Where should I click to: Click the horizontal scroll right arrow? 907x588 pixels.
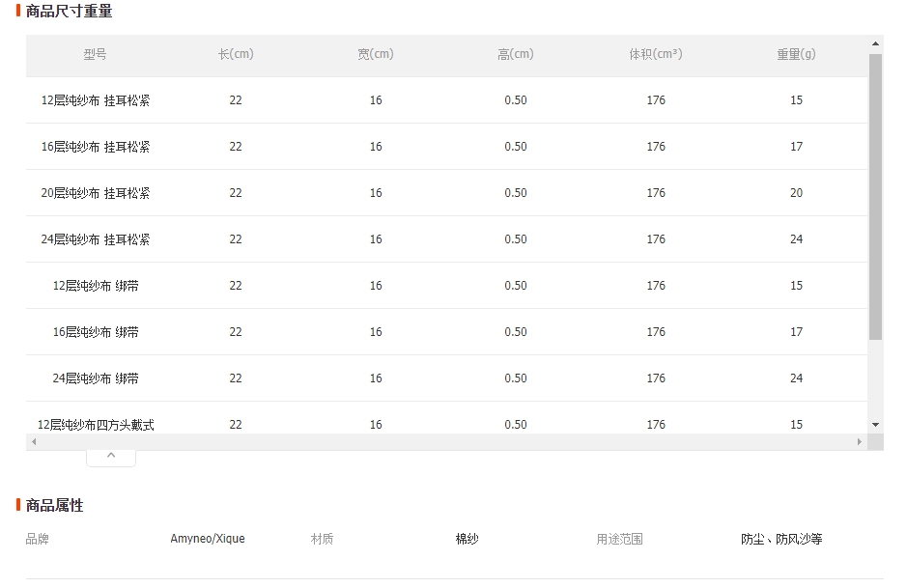tap(860, 441)
